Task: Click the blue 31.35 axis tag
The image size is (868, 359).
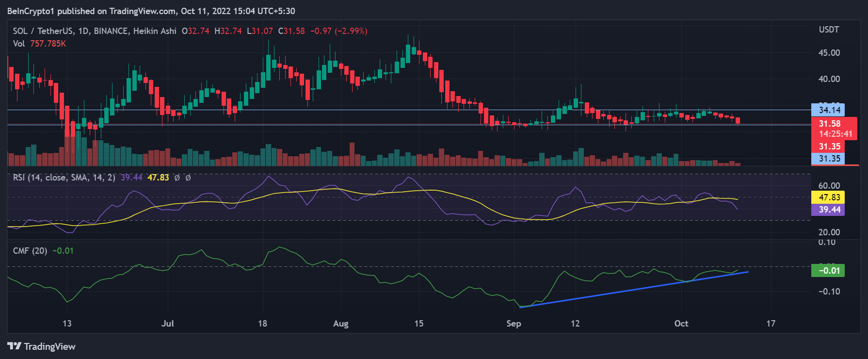Action: pos(828,159)
